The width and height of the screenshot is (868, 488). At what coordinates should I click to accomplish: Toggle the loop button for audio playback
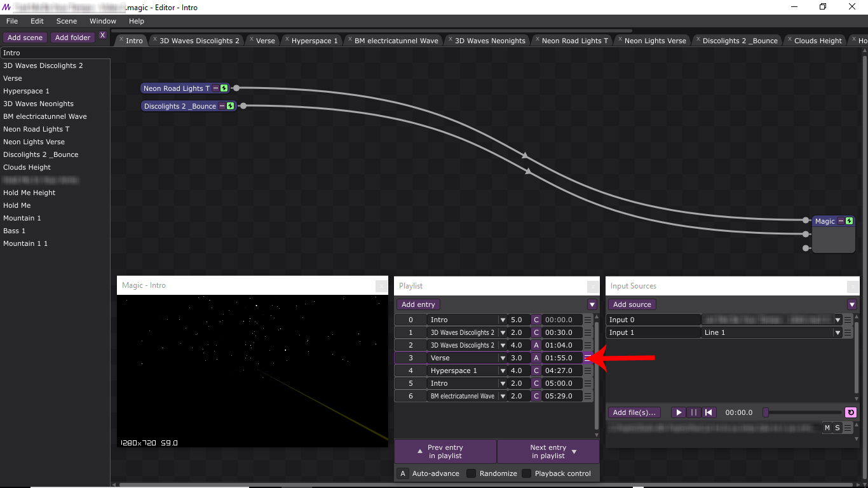coord(850,412)
